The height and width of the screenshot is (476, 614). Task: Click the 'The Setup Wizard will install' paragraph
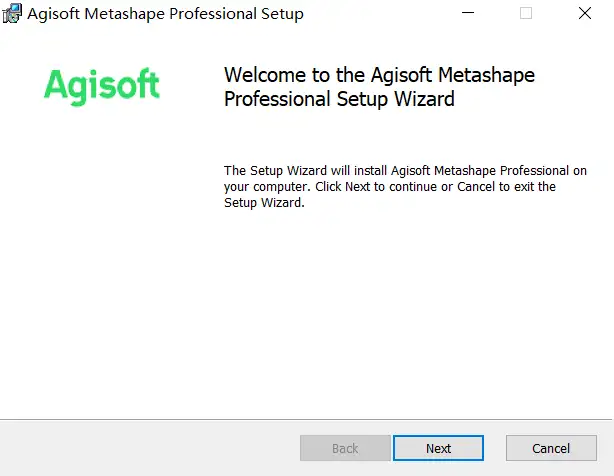[405, 186]
